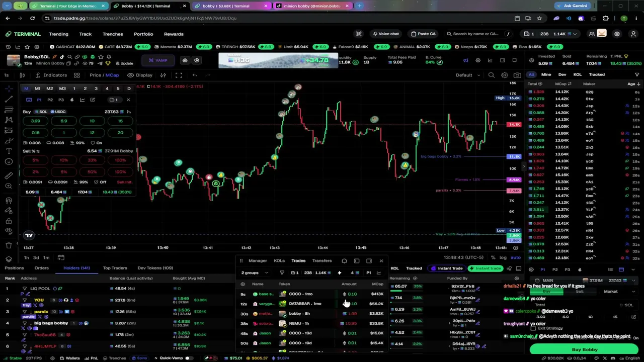Image resolution: width=644 pixels, height=362 pixels.
Task: Open the Trending page
Action: coord(58,34)
